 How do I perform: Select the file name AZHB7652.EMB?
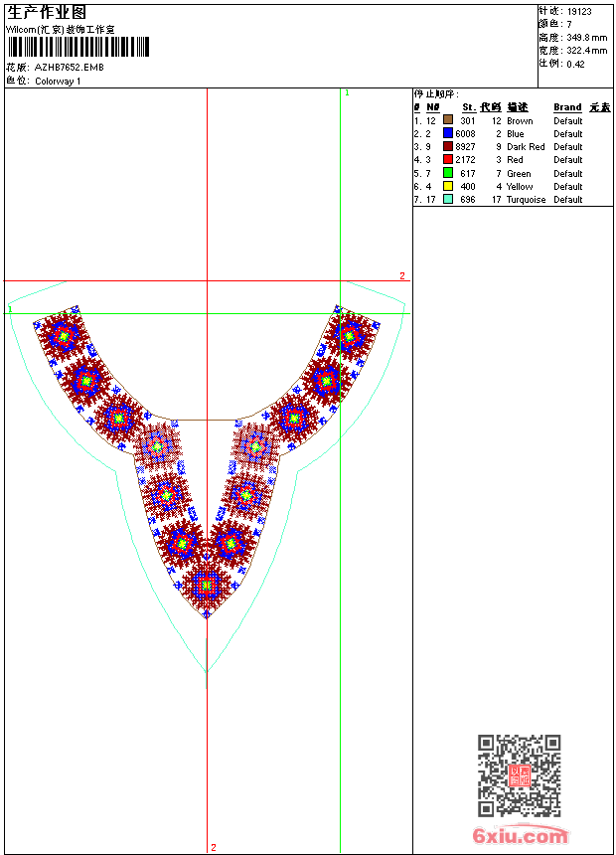click(x=69, y=68)
